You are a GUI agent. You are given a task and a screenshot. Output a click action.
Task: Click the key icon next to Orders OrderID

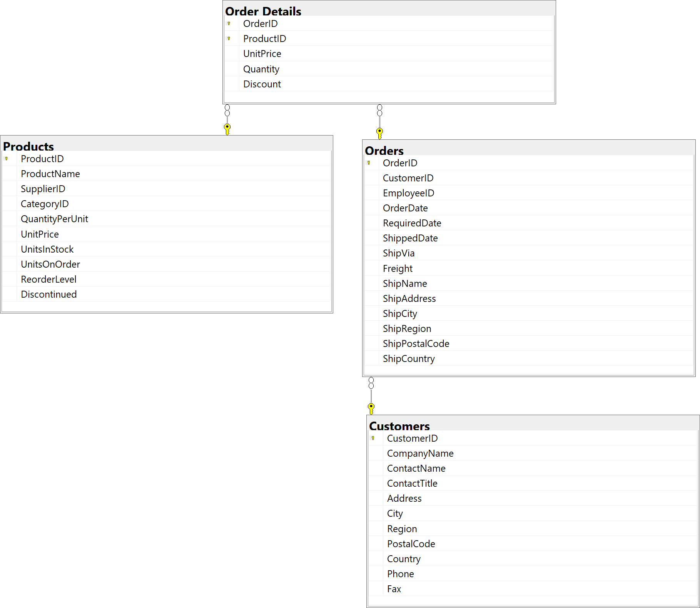coord(369,163)
